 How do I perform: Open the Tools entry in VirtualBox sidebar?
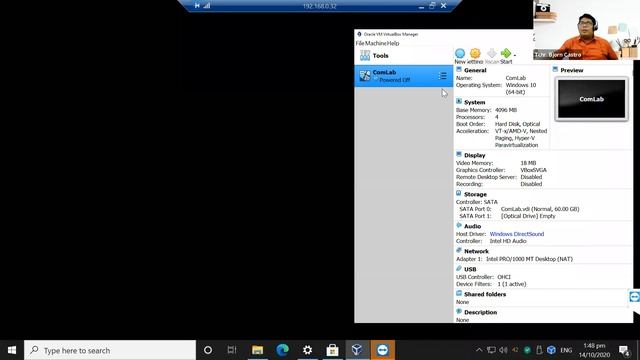click(x=404, y=56)
